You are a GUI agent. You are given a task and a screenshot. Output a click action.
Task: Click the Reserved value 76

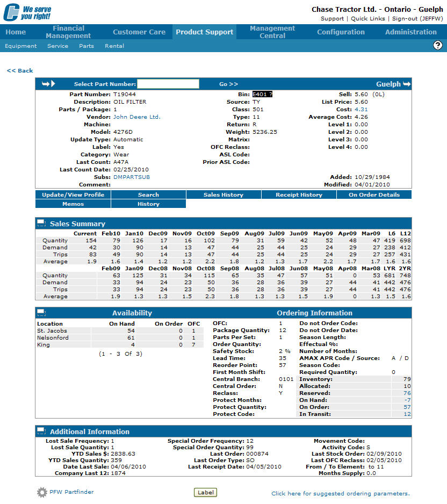(x=407, y=393)
